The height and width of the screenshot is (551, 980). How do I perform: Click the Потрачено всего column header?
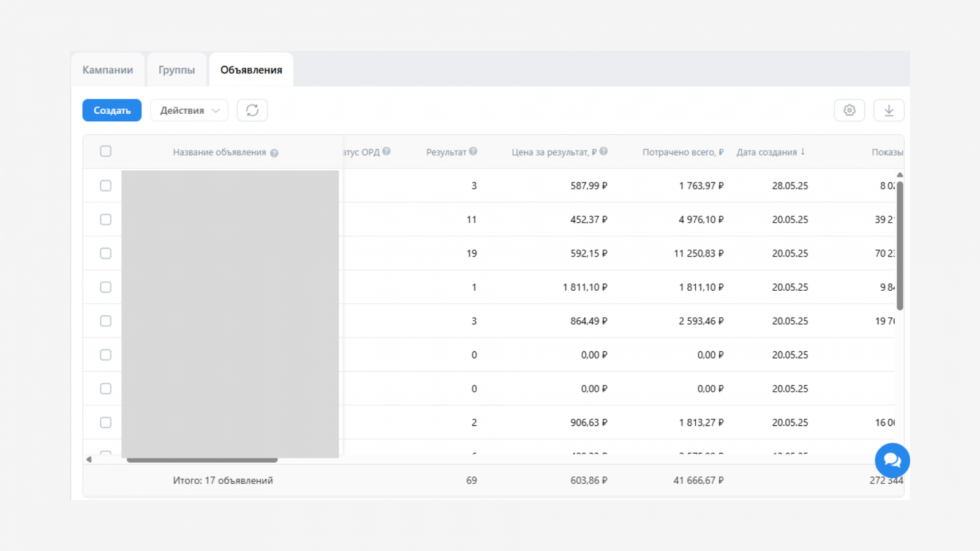pyautogui.click(x=682, y=152)
